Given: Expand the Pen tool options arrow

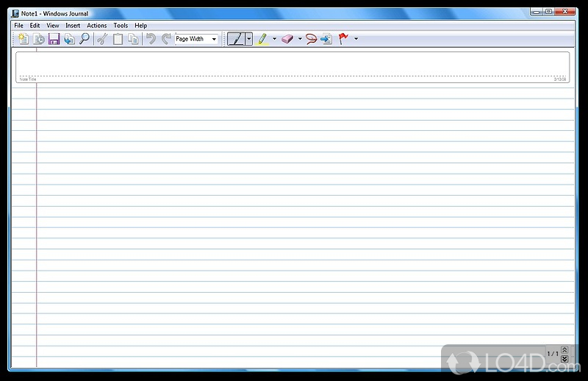Looking at the screenshot, I should click(248, 39).
